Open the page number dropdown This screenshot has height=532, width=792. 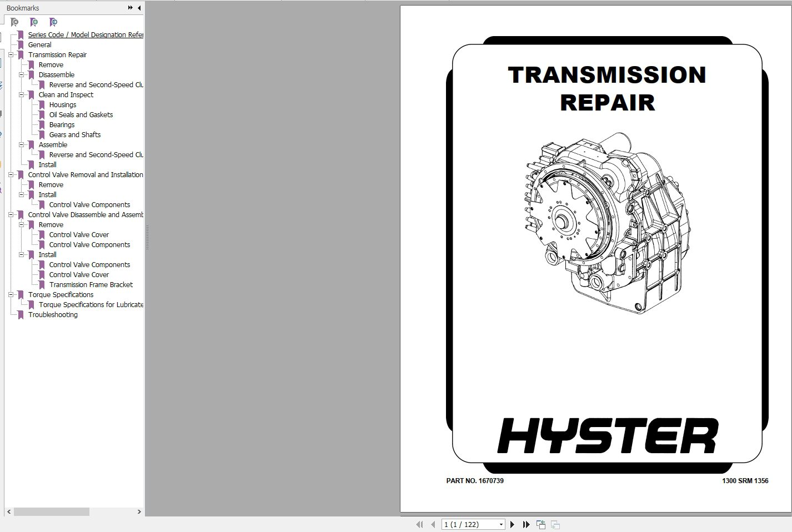(501, 524)
